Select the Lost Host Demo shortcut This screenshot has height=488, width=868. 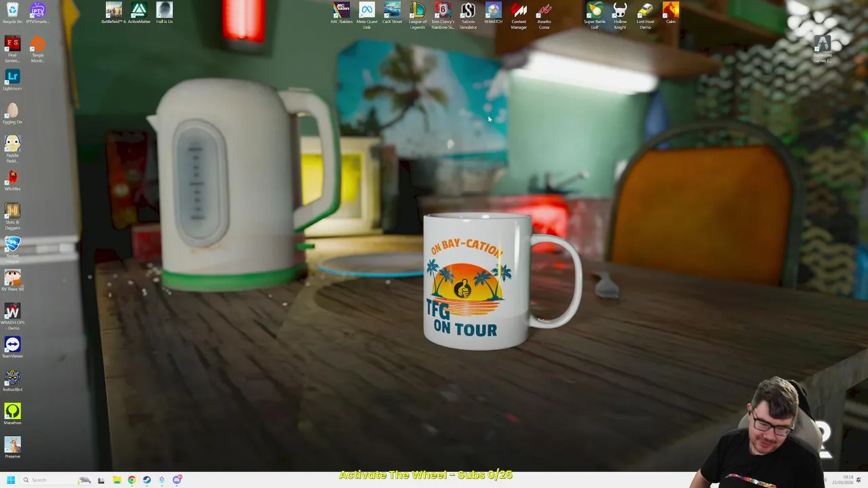(645, 16)
